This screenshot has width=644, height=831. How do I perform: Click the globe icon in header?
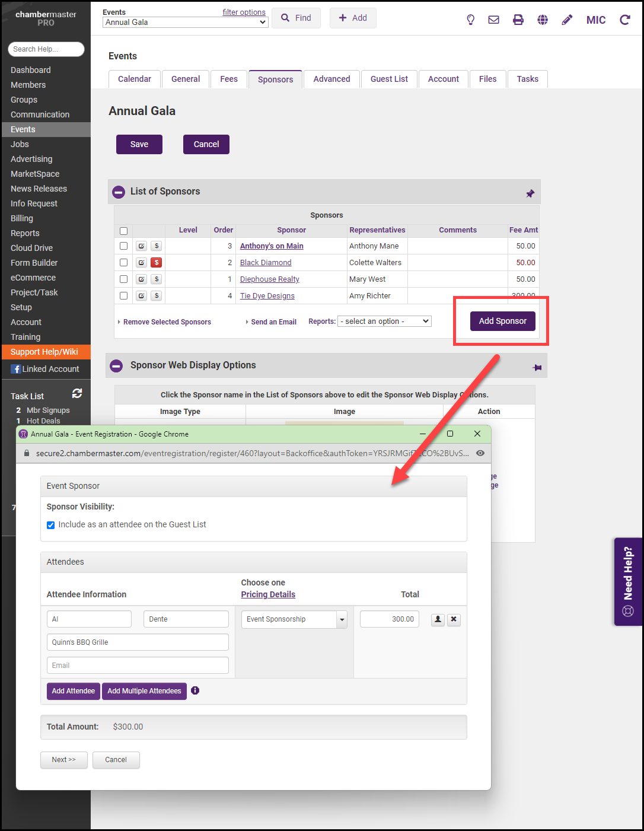click(543, 20)
